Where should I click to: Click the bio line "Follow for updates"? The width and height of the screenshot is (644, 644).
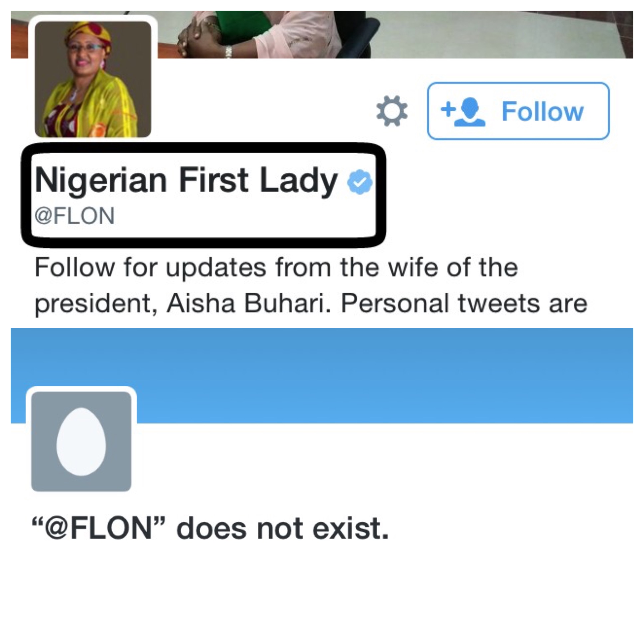[x=276, y=267]
